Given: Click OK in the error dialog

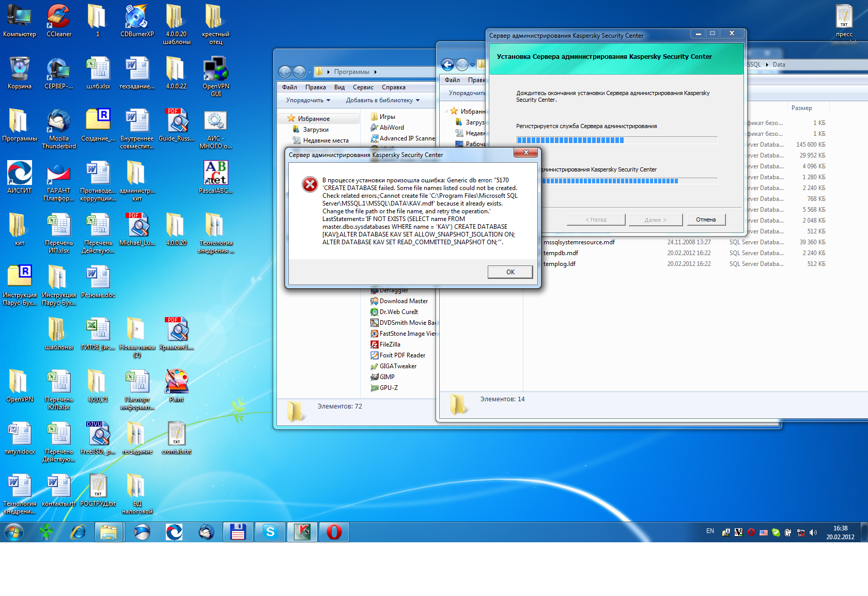Looking at the screenshot, I should (x=510, y=272).
